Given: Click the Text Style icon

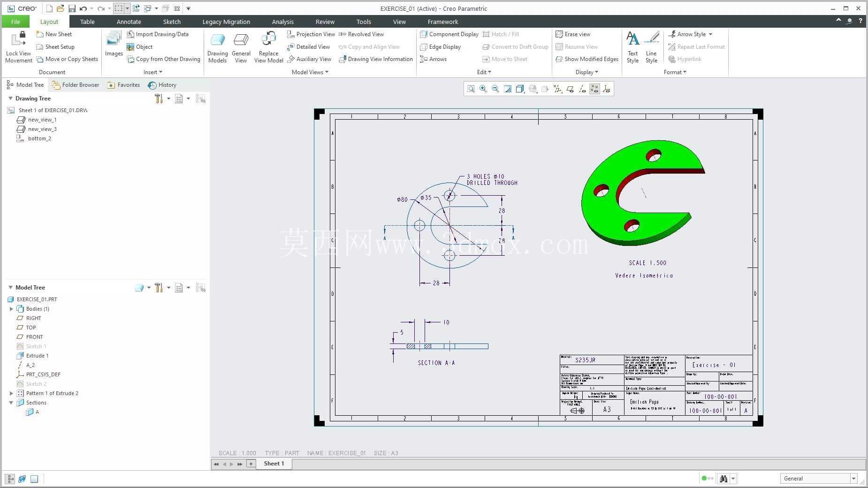Looking at the screenshot, I should (632, 47).
